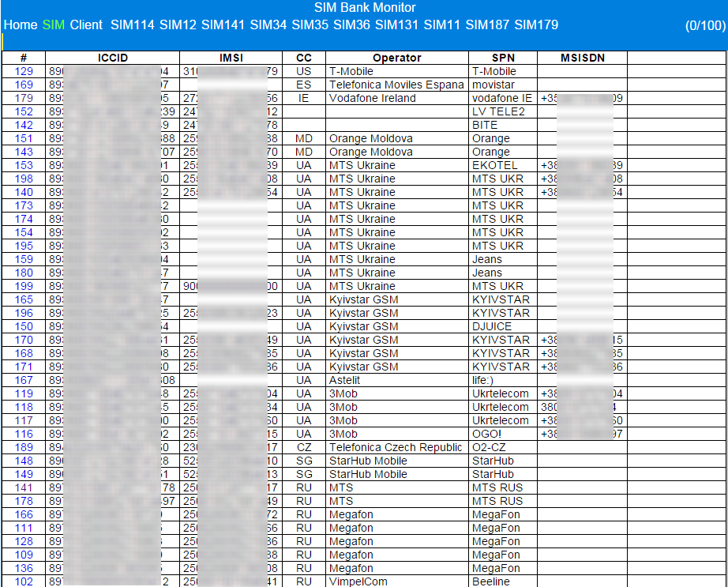Click the movistar SPN cell
Image resolution: width=728 pixels, height=587 pixels.
(x=503, y=85)
